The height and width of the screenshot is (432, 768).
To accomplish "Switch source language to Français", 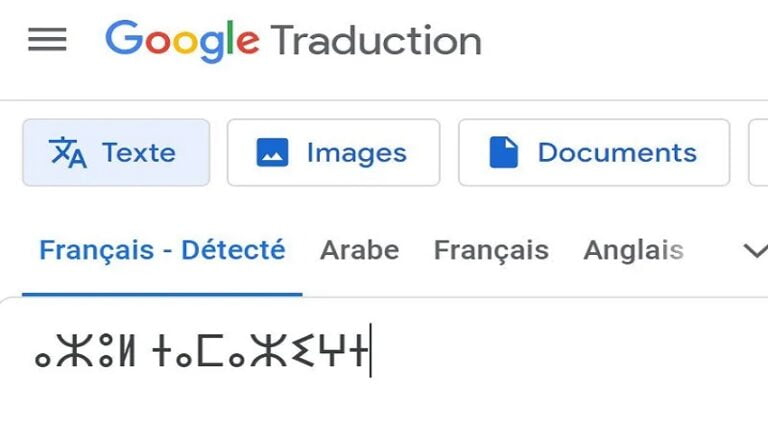I will tap(491, 250).
